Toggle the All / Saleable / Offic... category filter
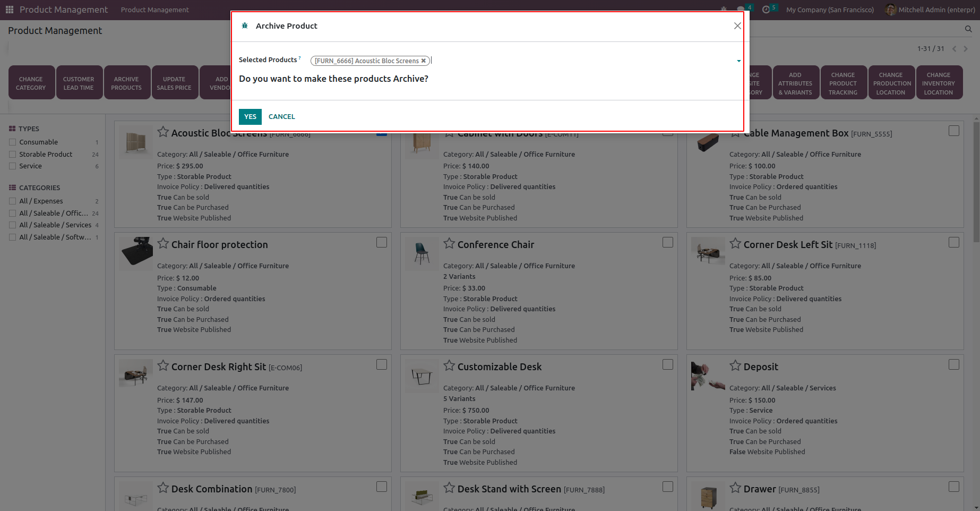 click(12, 213)
